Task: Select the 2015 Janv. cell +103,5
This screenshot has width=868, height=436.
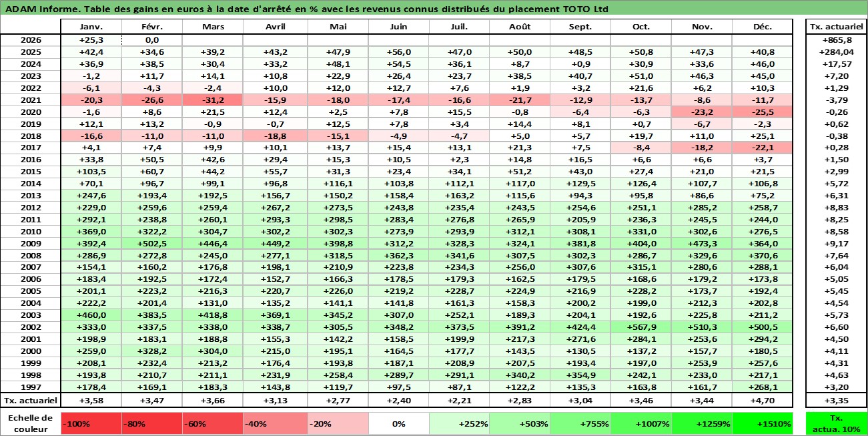Action: 91,172
